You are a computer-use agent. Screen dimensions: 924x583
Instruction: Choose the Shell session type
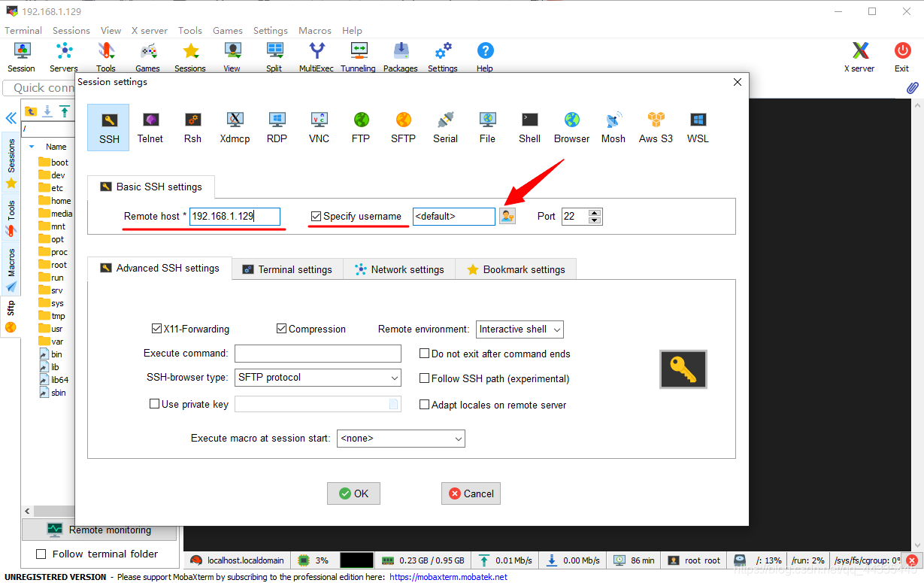(529, 127)
